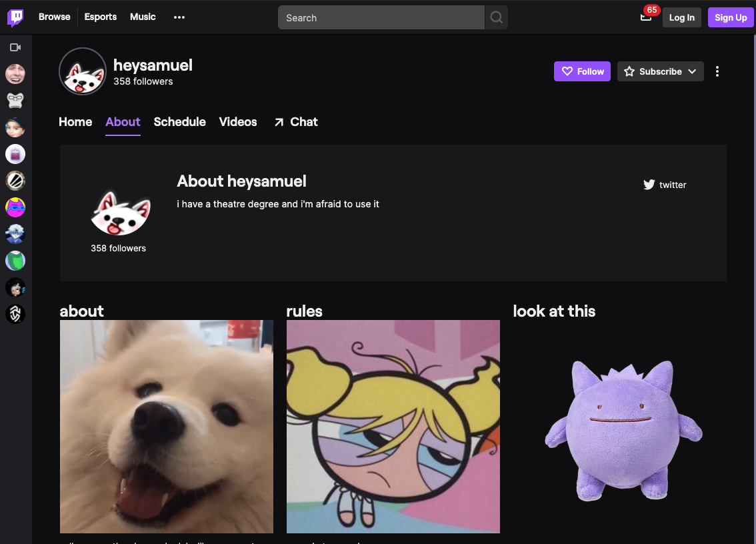Switch to the Home tab

click(x=75, y=122)
